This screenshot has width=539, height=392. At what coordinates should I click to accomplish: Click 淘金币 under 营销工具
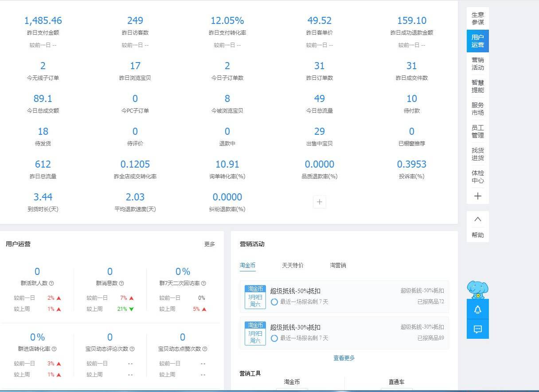(x=292, y=382)
